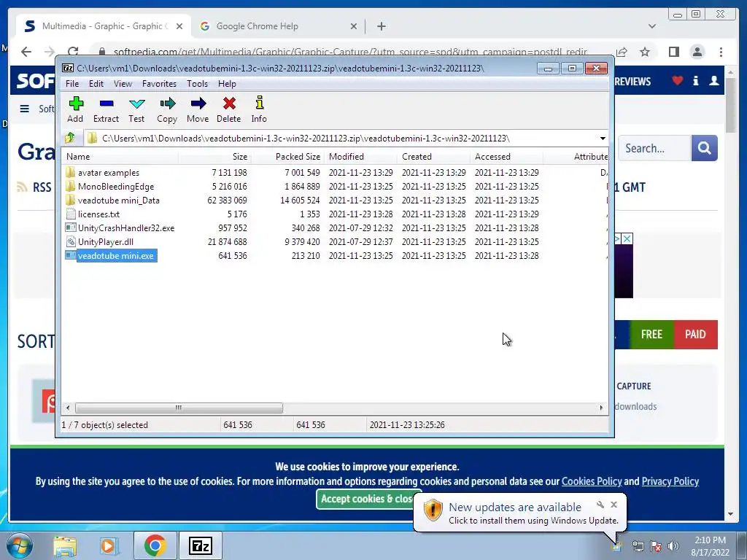This screenshot has width=747, height=560.
Task: Select UnityPlayer.dll file
Action: 106,242
